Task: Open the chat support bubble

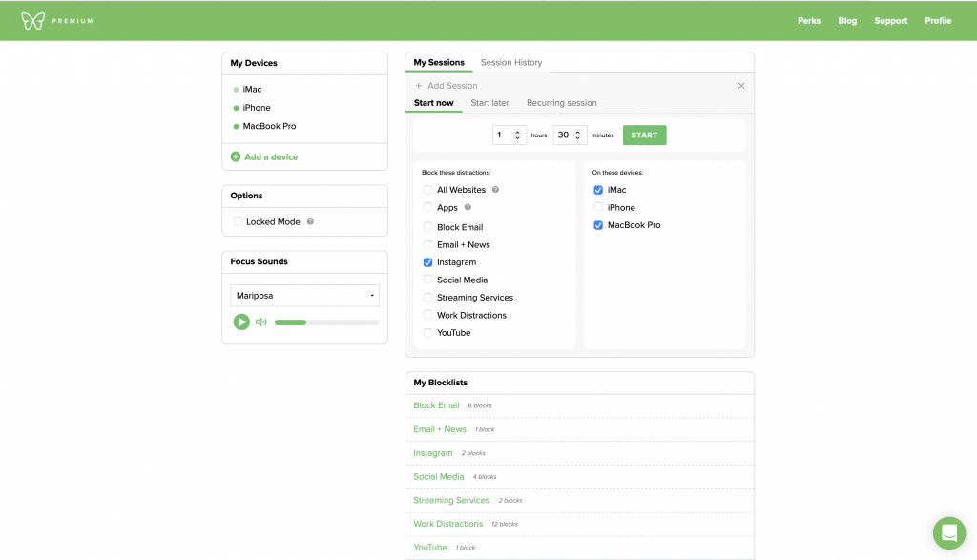Action: [x=948, y=531]
